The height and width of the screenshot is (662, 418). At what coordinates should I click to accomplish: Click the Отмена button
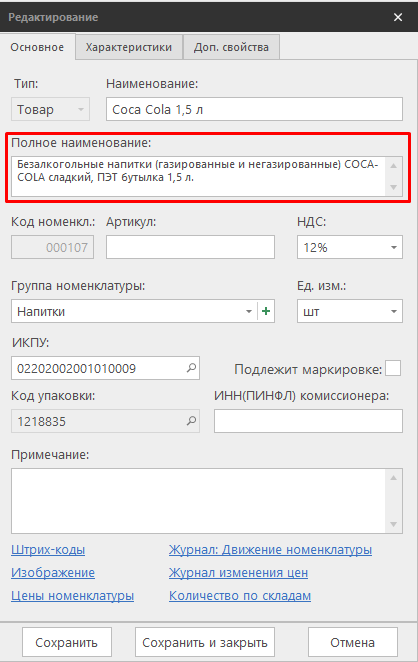point(353,642)
